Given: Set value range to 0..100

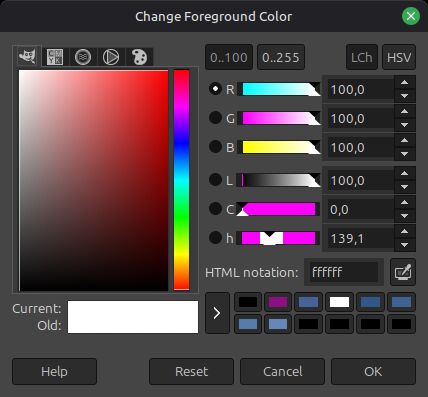Looking at the screenshot, I should pyautogui.click(x=229, y=57).
